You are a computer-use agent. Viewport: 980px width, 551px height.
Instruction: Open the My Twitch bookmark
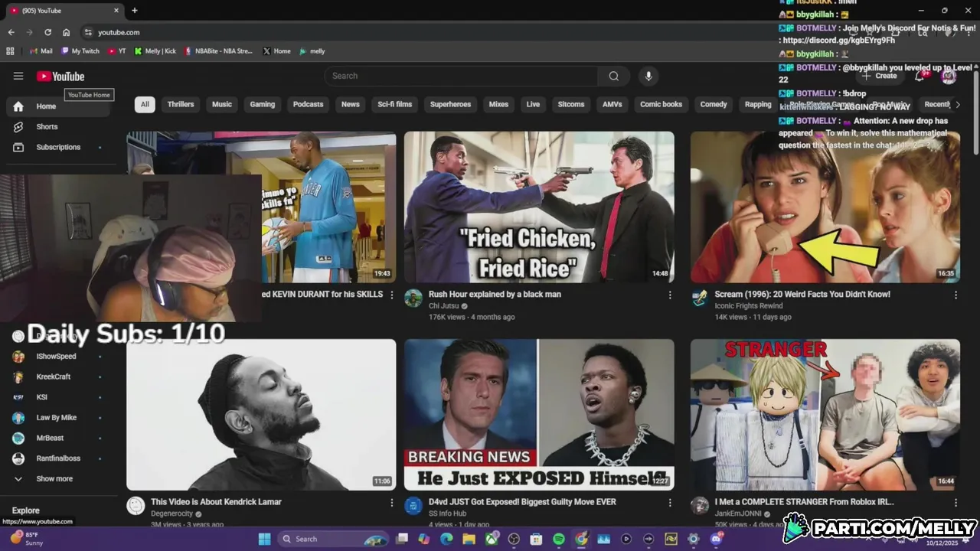tap(80, 51)
